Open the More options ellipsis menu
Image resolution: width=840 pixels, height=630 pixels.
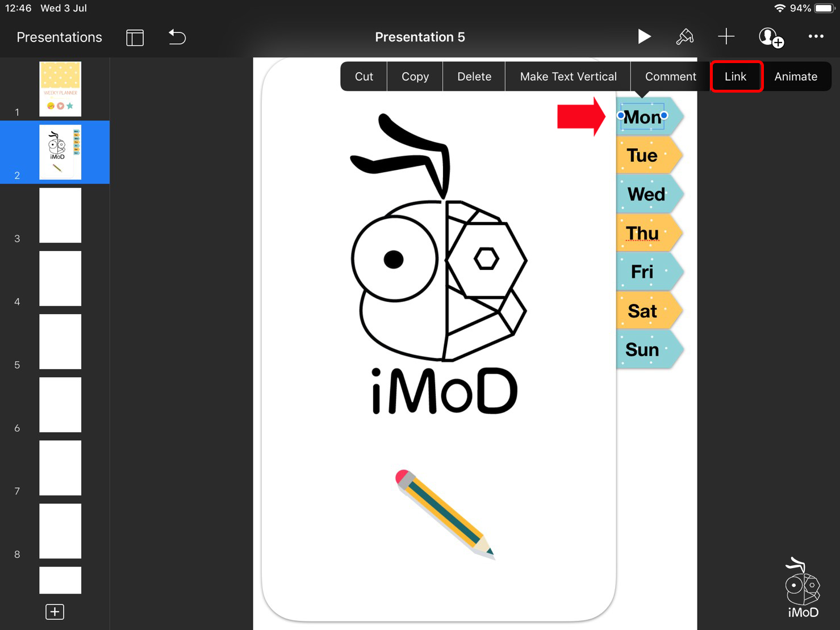pos(816,37)
